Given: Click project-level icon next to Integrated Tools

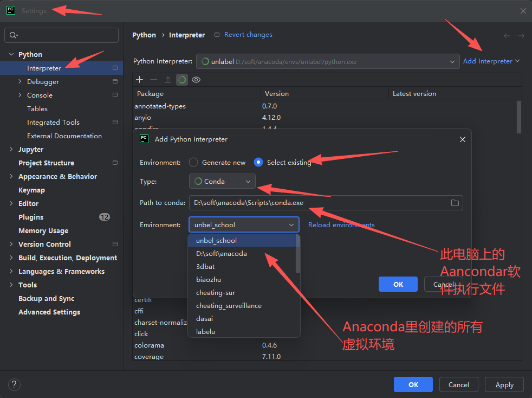Looking at the screenshot, I should 115,122.
